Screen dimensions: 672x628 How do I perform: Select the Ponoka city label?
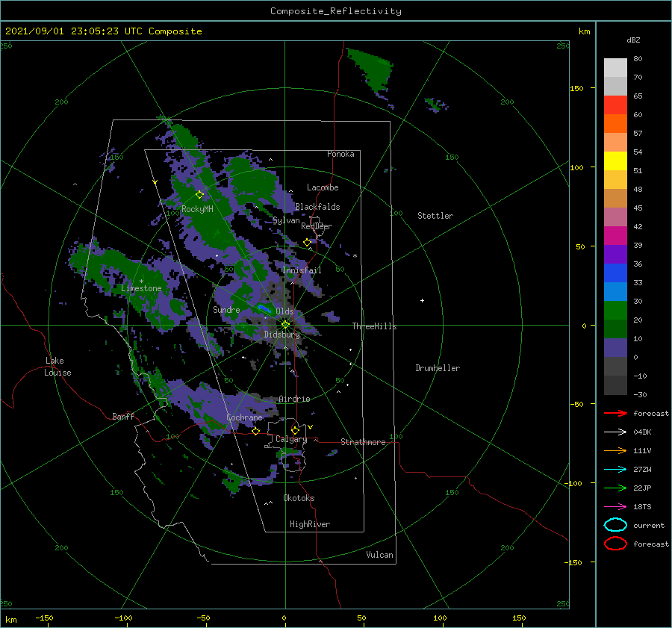point(340,154)
